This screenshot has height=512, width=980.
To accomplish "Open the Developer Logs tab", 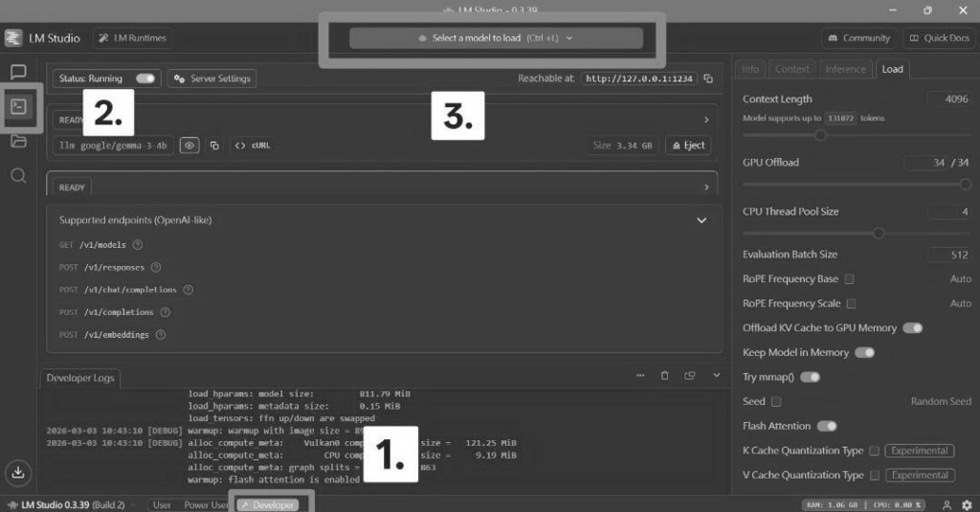I will pos(80,378).
